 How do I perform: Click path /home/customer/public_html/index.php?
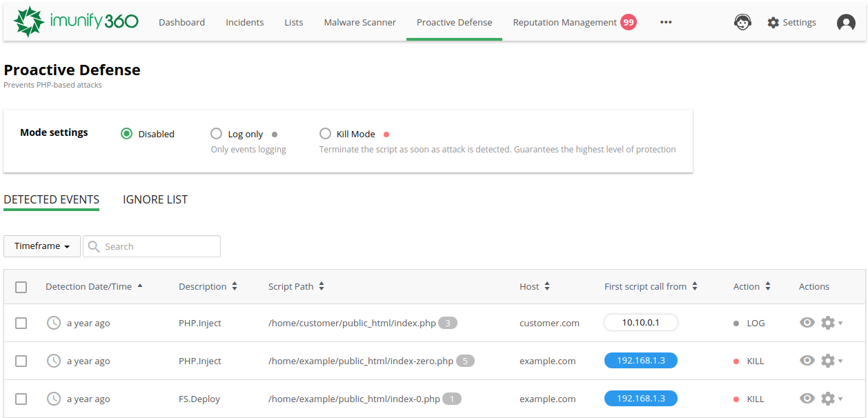point(352,323)
